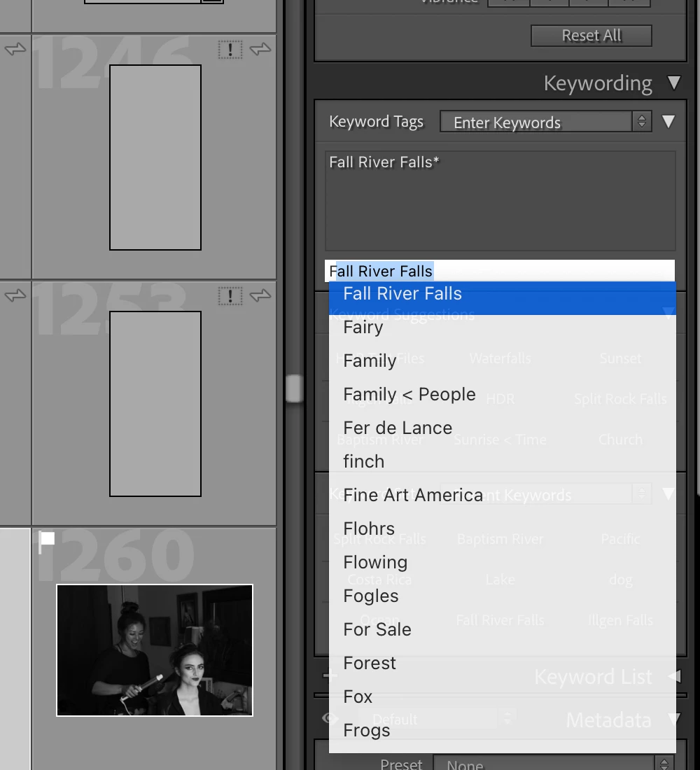
Task: Click the keyword entry field containing Fall River Falls
Action: tap(500, 271)
